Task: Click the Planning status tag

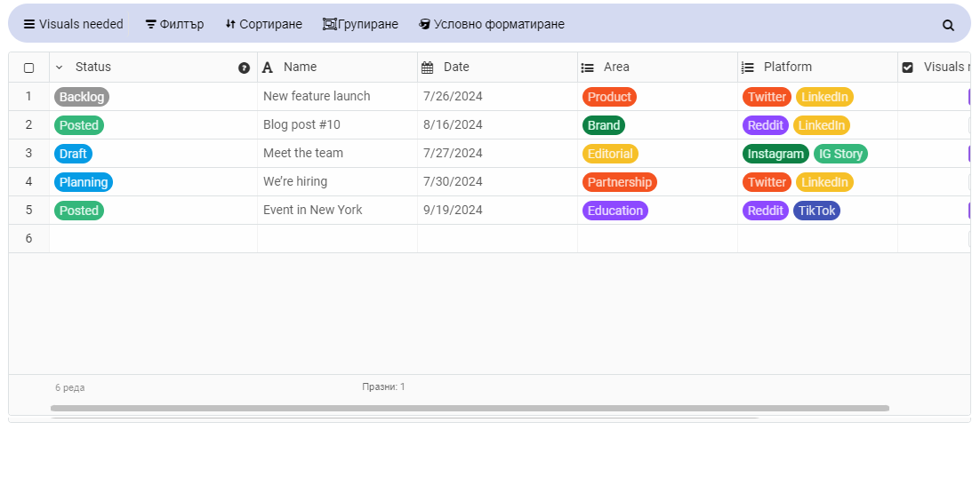Action: pyautogui.click(x=84, y=182)
